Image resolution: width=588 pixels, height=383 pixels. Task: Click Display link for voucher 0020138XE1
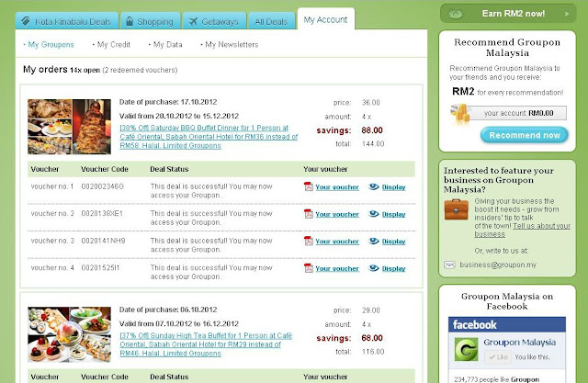coord(394,214)
